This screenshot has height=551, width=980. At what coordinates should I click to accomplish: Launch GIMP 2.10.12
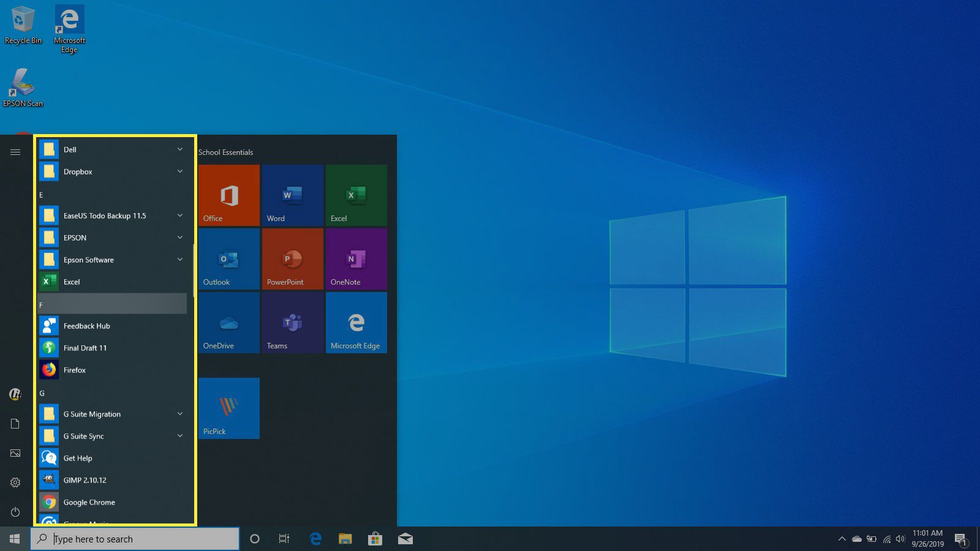point(113,480)
